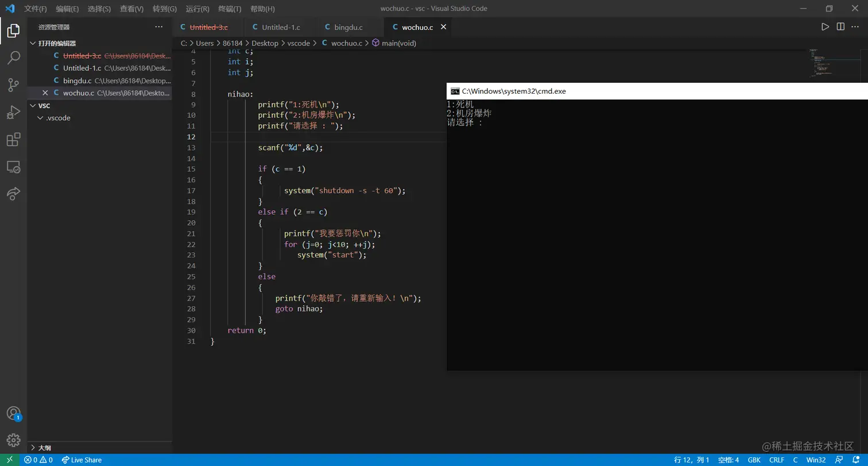Click the Split Editor icon
The image size is (868, 466).
pyautogui.click(x=840, y=27)
